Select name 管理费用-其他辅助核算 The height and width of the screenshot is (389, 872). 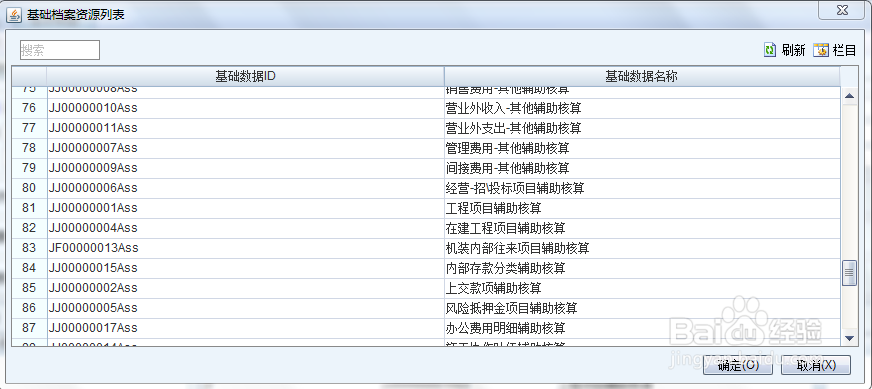pos(642,148)
